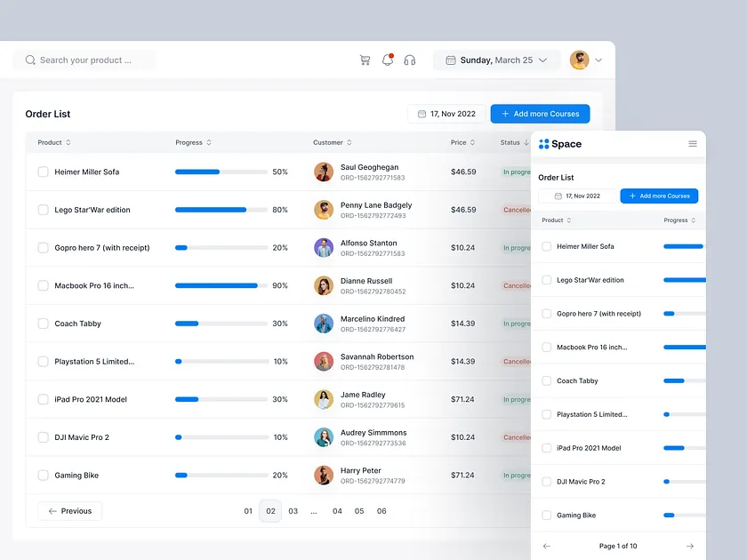This screenshot has height=560, width=747.
Task: Open the headset support icon
Action: (x=410, y=60)
